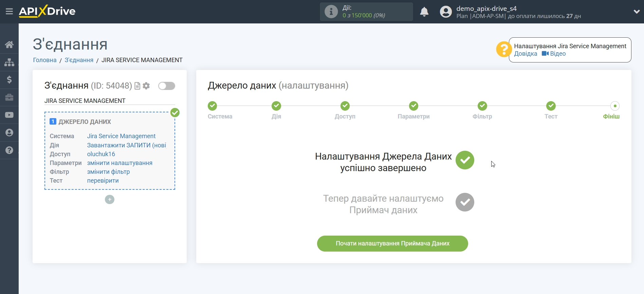
Task: Go to Головна breadcrumb
Action: point(45,60)
